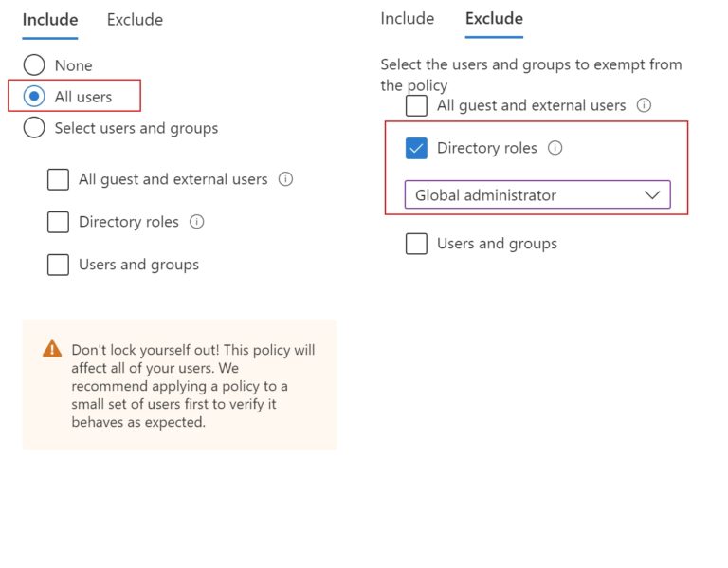This screenshot has height=568, width=728.
Task: Select the All users radio option
Action: tap(34, 96)
